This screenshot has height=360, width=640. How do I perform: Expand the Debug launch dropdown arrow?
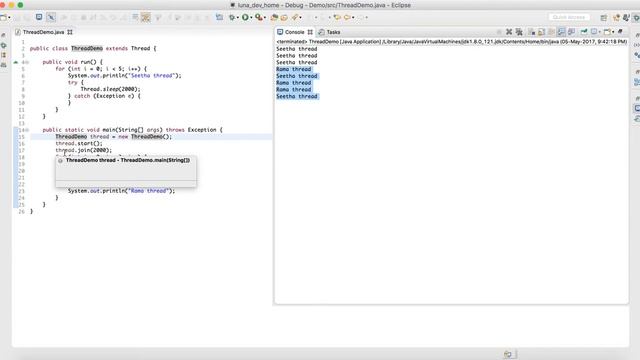click(238, 18)
